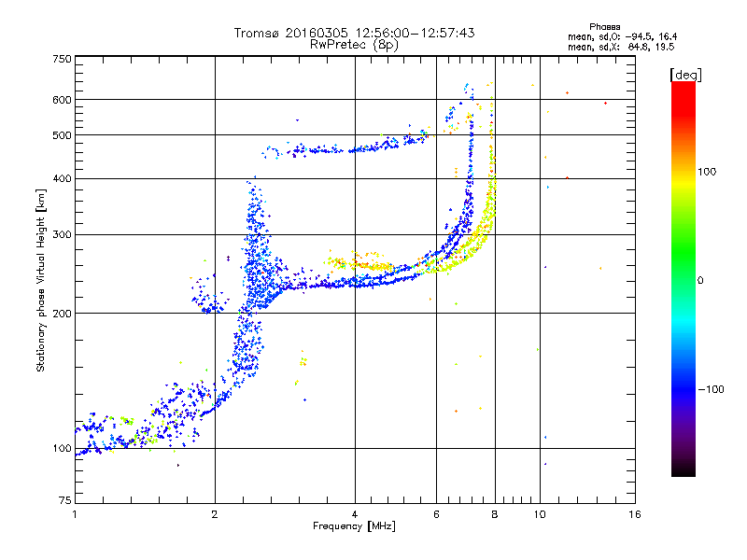The width and height of the screenshot is (747, 560).
Task: Click the y-axis tick label '100'
Action: point(62,448)
